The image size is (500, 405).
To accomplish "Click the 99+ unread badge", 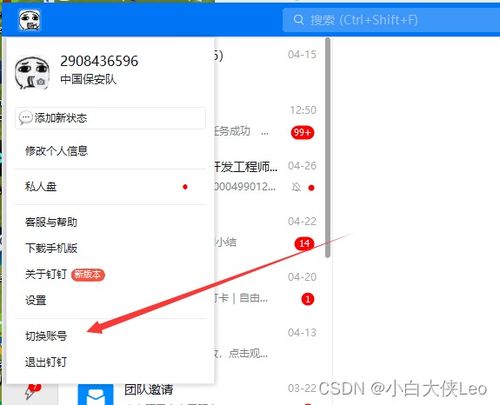I will tap(302, 132).
